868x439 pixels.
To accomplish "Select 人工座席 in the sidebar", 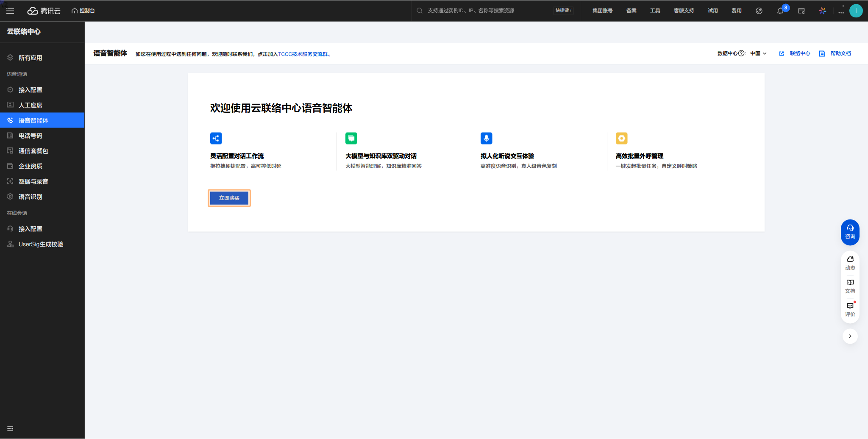I will click(x=31, y=105).
